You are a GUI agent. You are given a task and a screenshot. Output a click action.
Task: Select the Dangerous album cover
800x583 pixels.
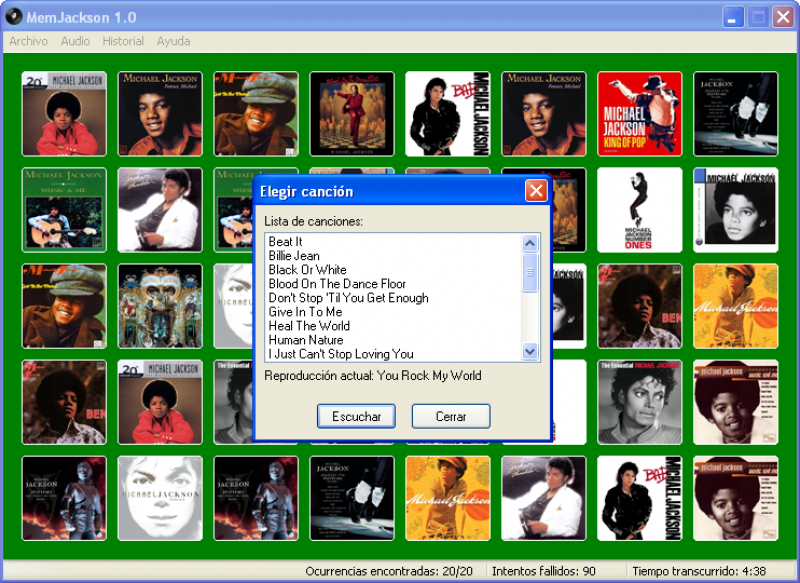pyautogui.click(x=160, y=306)
